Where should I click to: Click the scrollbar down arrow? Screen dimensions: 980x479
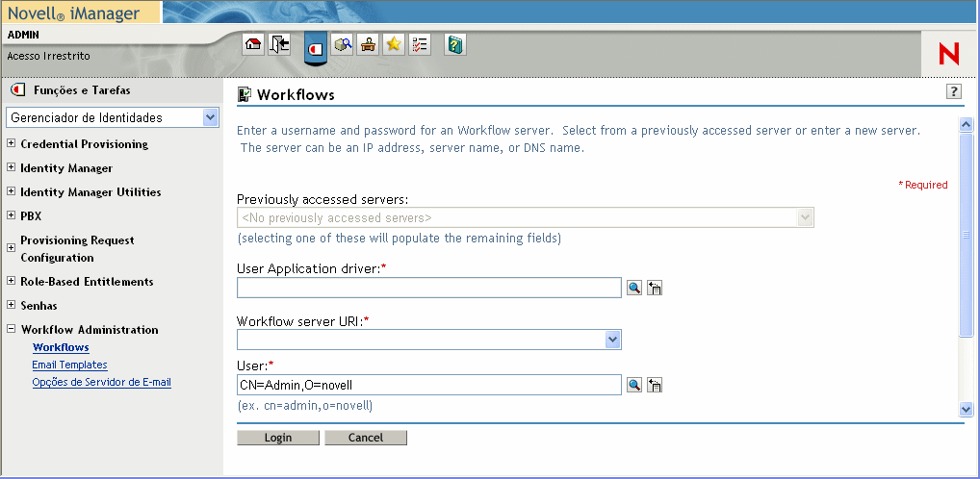(966, 410)
